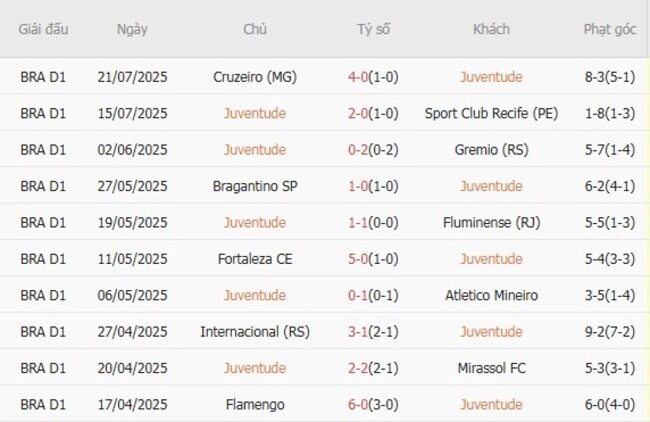Click Gremio (RS) in the Khách column
650x422 pixels.
pyautogui.click(x=491, y=150)
